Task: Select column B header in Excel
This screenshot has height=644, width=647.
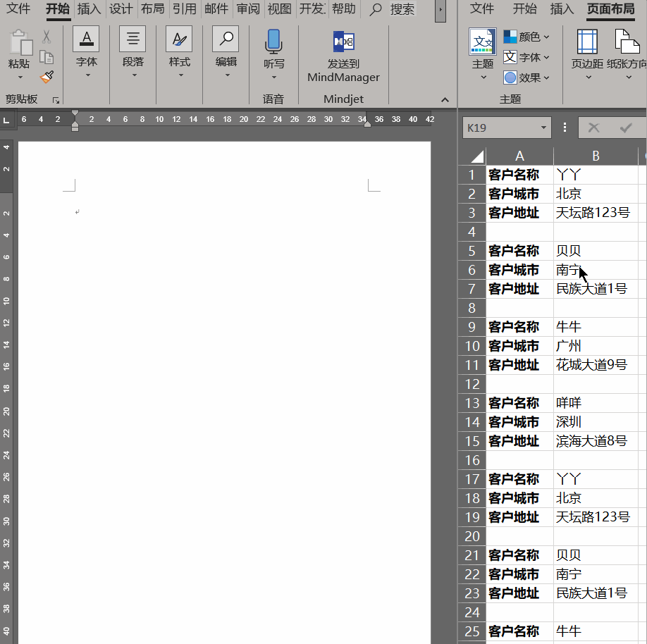Action: click(596, 156)
